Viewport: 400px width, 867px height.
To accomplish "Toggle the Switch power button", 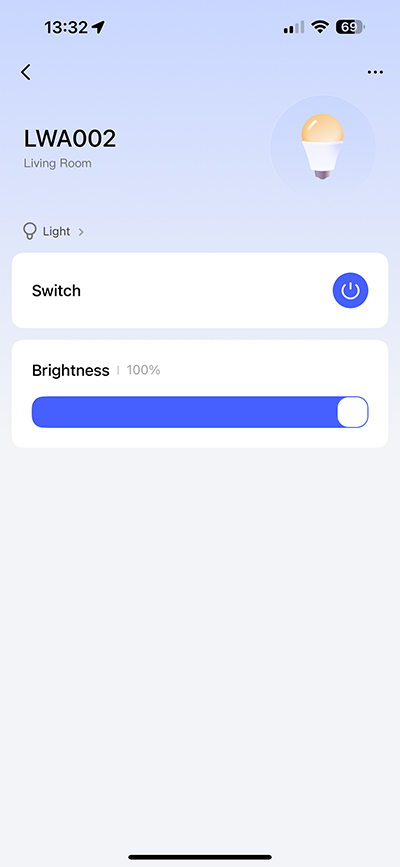I will click(350, 290).
